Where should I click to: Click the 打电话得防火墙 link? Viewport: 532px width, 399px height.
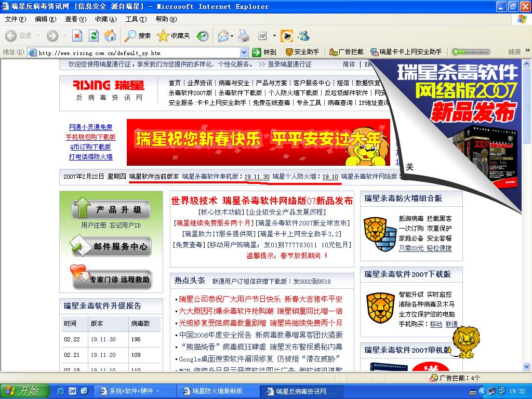click(x=90, y=156)
